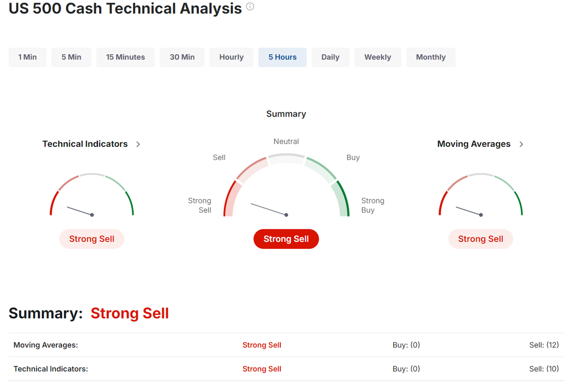Choose the Hourly timeframe tab

click(x=232, y=57)
